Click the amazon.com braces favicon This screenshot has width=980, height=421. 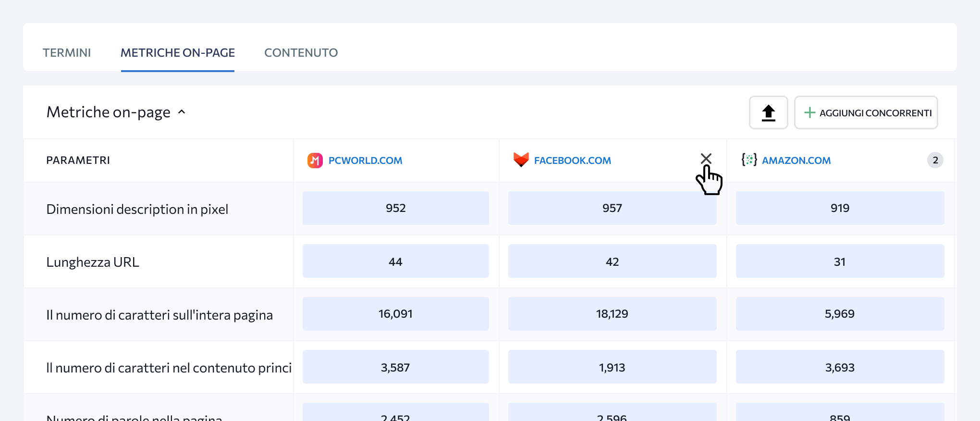749,160
